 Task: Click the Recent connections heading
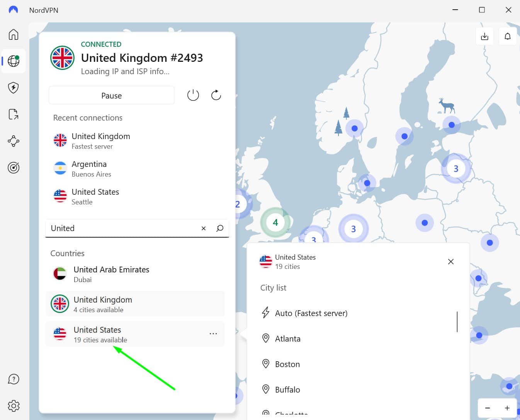(88, 118)
